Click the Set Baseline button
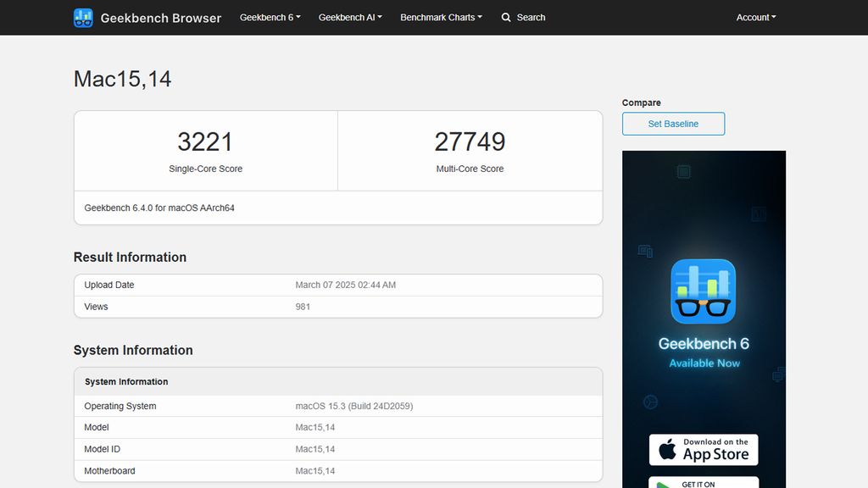 [673, 123]
